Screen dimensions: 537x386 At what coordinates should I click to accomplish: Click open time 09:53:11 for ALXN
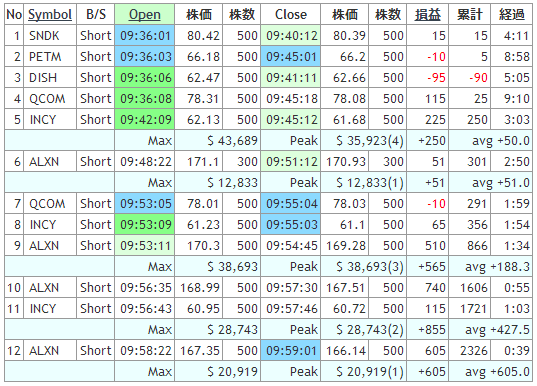click(145, 246)
